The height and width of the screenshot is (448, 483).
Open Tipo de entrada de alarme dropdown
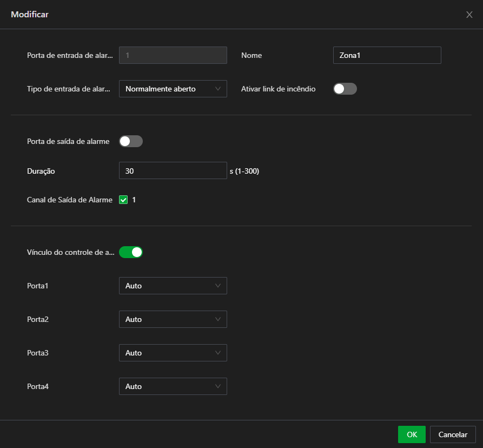tap(173, 89)
